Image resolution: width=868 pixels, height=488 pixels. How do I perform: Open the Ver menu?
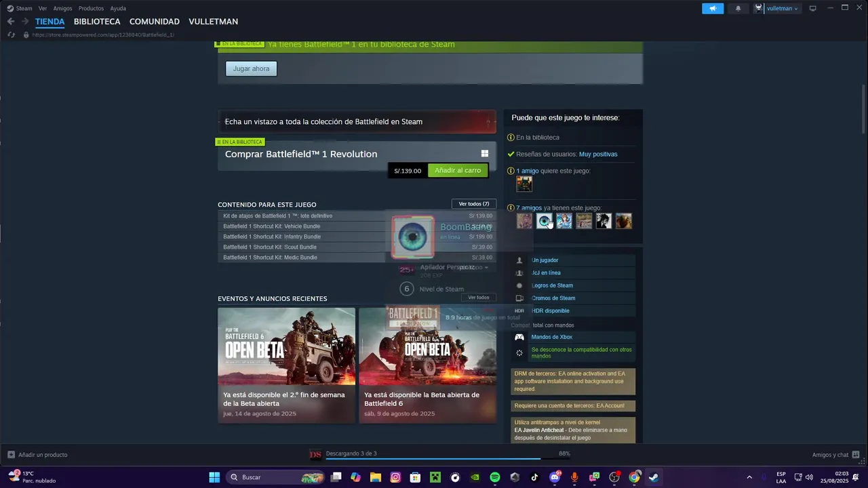[x=43, y=8]
